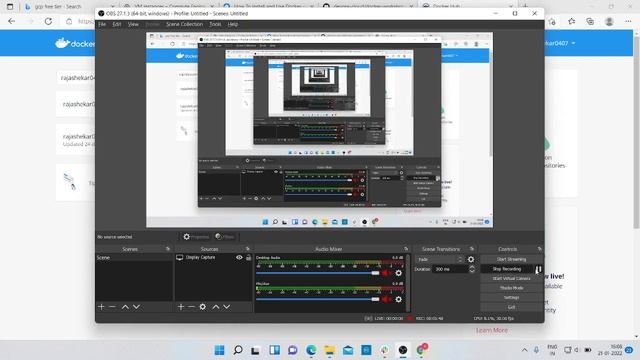The height and width of the screenshot is (360, 640).
Task: Open Scene Collection menu
Action: pos(184,24)
